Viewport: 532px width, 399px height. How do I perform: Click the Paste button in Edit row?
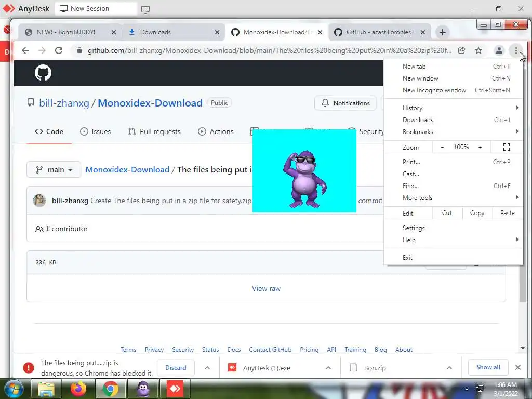pyautogui.click(x=507, y=213)
